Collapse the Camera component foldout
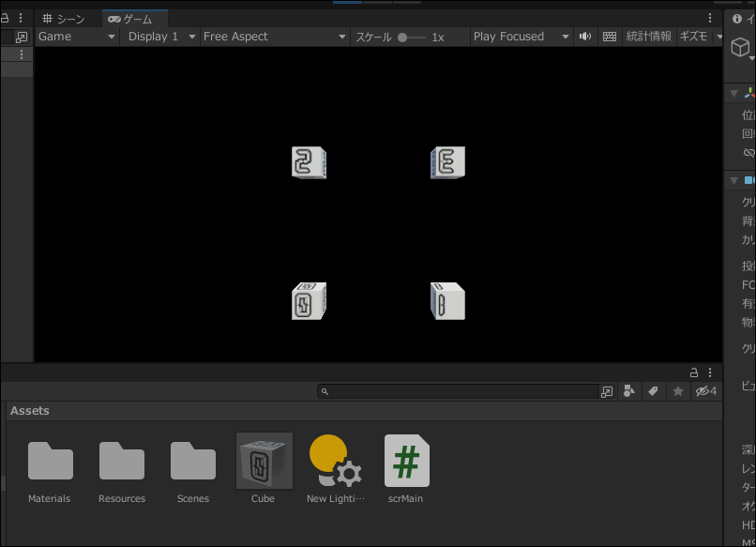The height and width of the screenshot is (547, 756). 733,181
